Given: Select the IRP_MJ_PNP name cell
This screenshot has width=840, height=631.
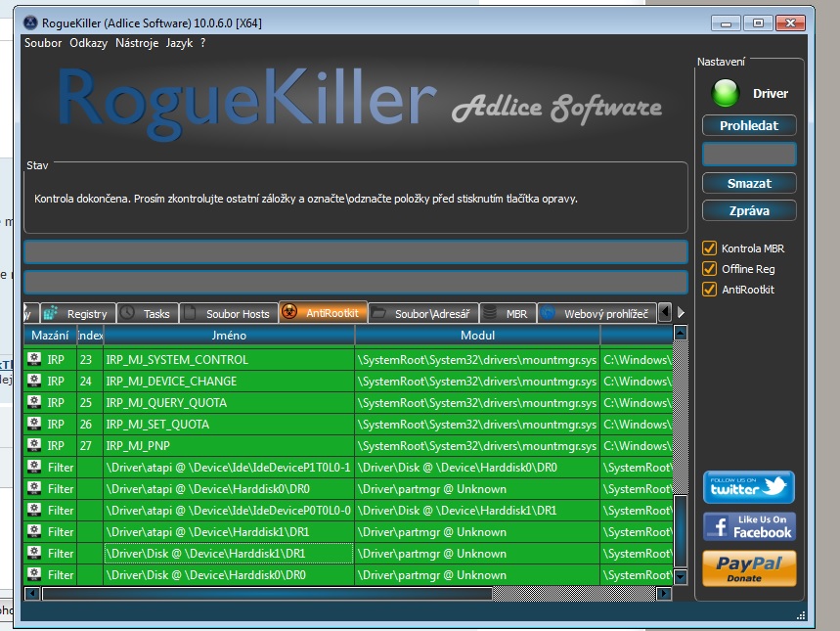Looking at the screenshot, I should coord(229,445).
